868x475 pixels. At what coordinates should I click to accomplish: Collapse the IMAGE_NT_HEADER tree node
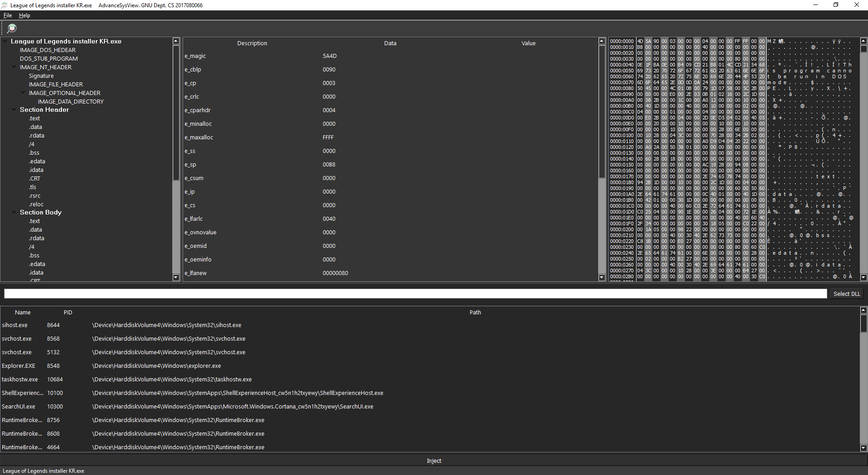(x=14, y=67)
